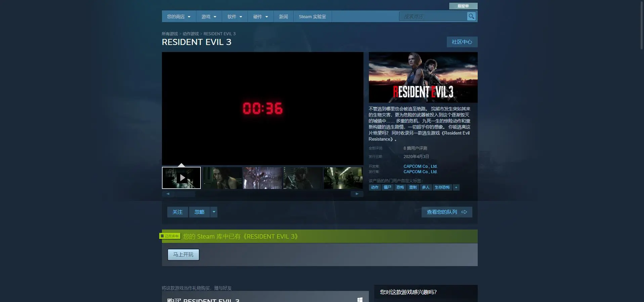The image size is (644, 302).
Task: Open 您的商店 dropdown menu
Action: pyautogui.click(x=179, y=16)
